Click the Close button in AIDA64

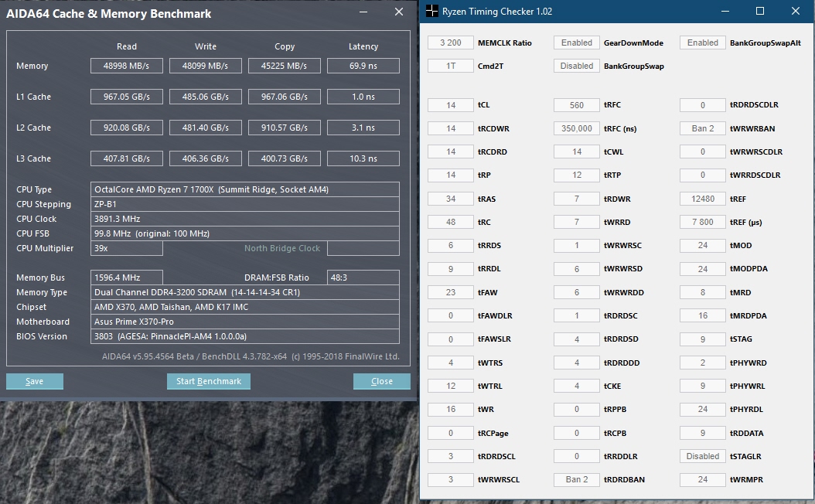[381, 381]
